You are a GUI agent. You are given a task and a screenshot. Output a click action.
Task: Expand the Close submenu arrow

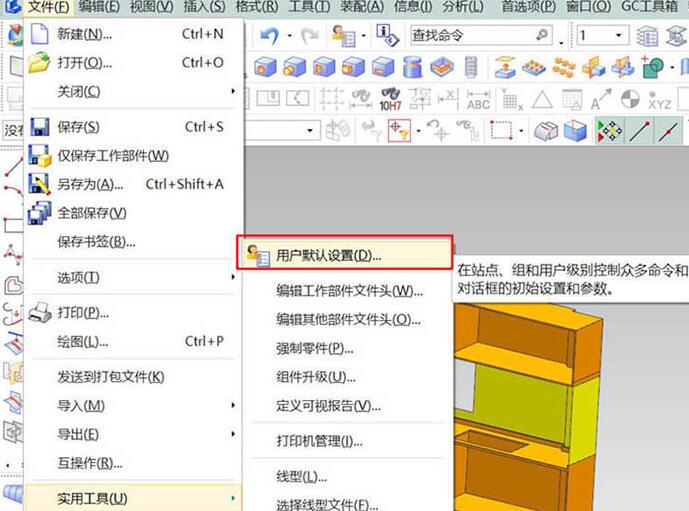coord(233,92)
